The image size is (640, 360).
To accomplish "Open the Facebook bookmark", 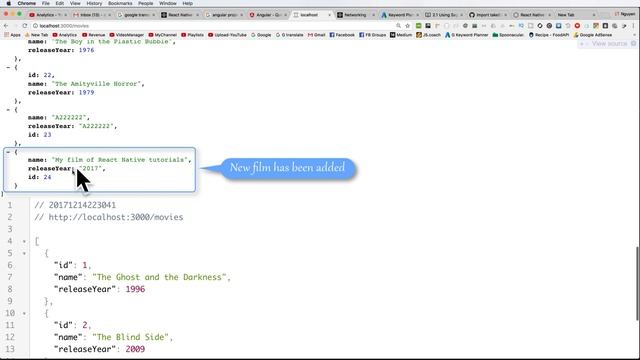I will click(342, 35).
